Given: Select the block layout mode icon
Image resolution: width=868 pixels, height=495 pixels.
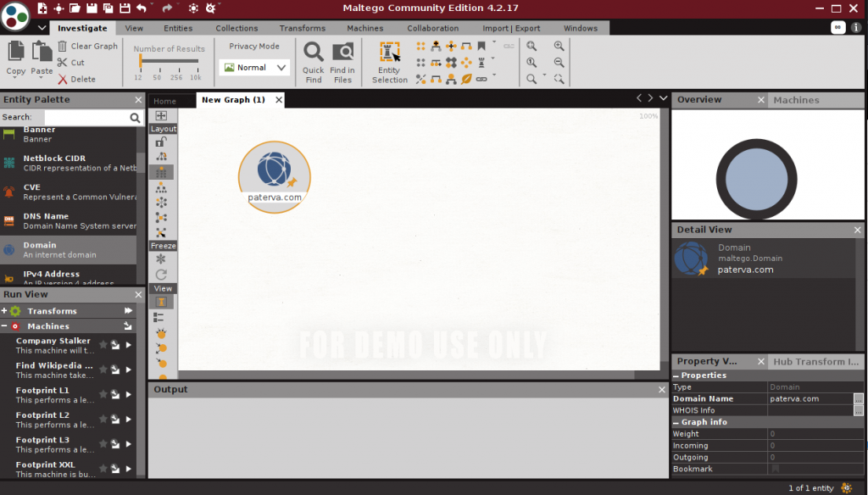Looking at the screenshot, I should pos(161,172).
